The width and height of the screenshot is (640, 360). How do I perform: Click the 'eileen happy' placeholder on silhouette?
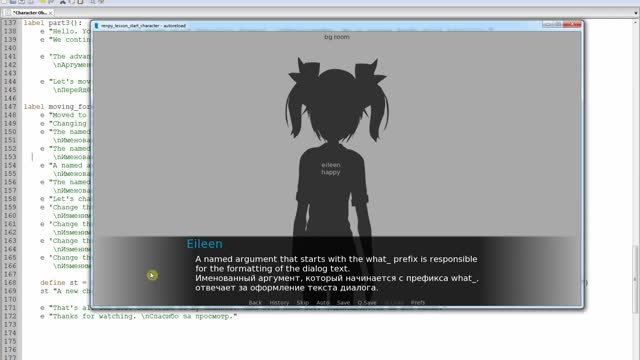(331, 169)
